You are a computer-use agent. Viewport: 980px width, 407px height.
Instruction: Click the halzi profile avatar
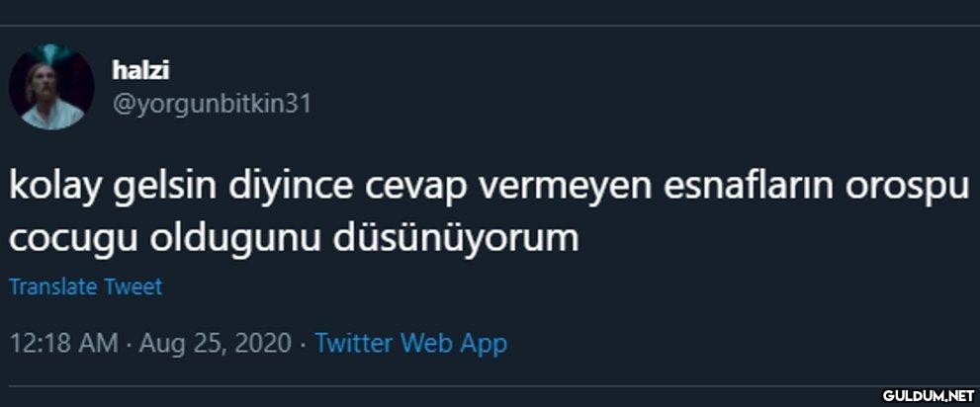point(51,87)
